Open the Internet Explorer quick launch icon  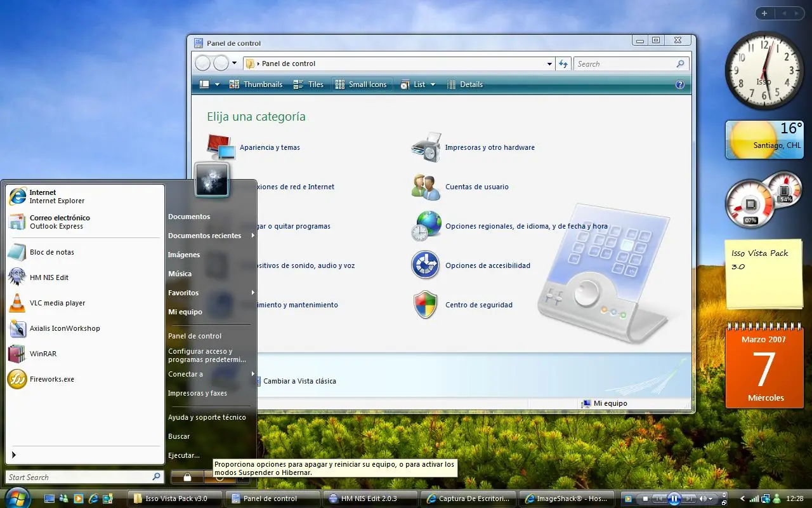click(x=93, y=498)
